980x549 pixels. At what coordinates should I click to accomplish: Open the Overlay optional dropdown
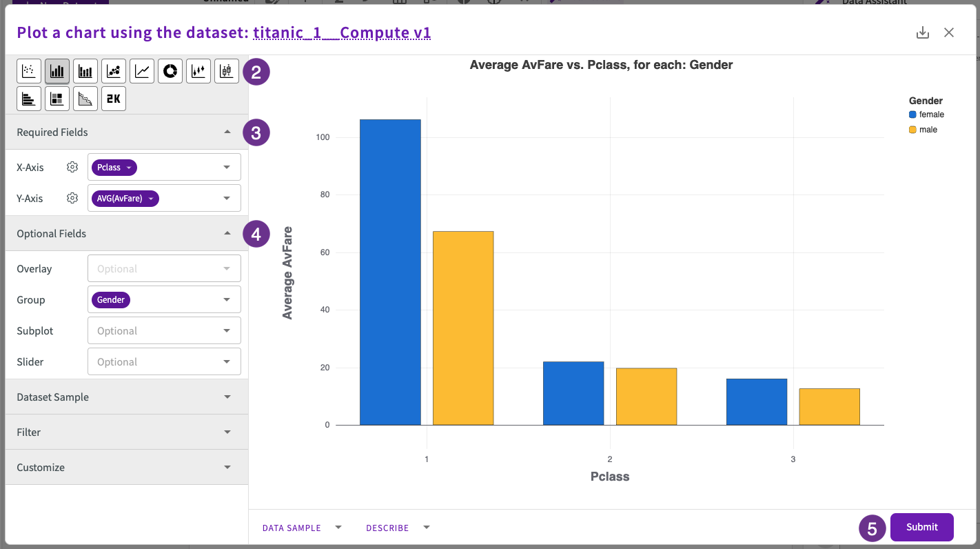(164, 268)
